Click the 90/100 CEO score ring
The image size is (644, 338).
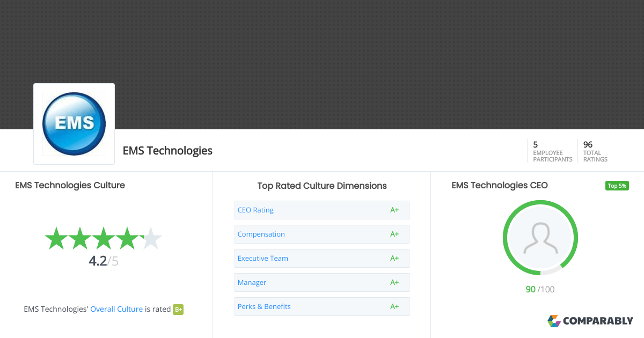click(540, 289)
